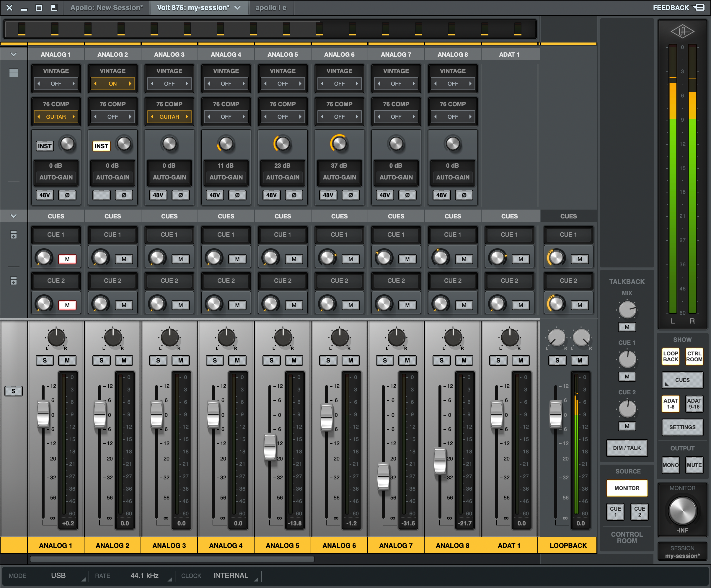Unmute Cue 1 send on Analog 1
This screenshot has width=711, height=588.
click(x=67, y=259)
